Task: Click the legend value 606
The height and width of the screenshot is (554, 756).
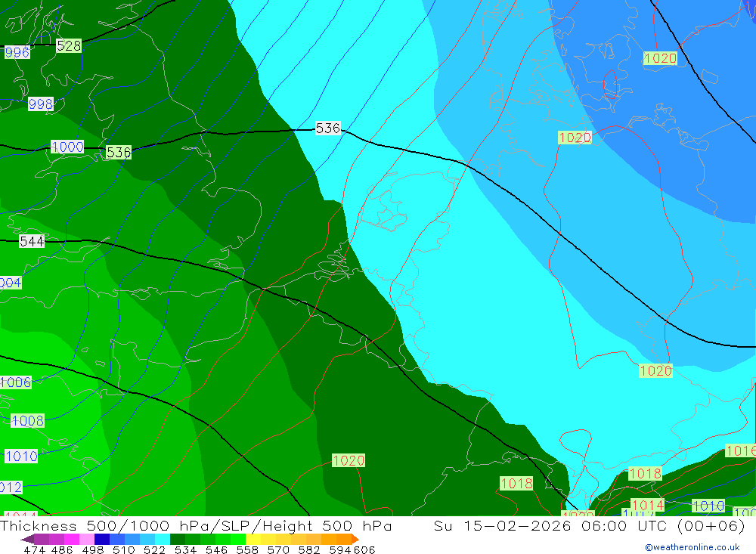Action: [364, 549]
